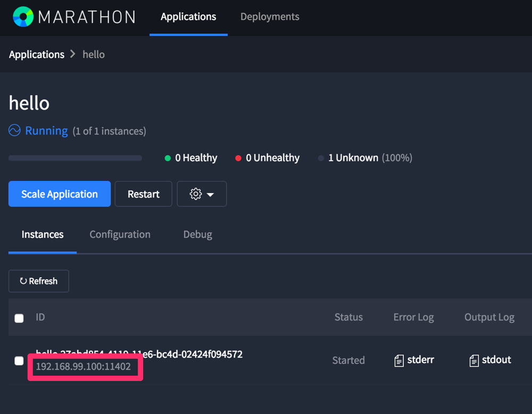This screenshot has width=532, height=414.
Task: Download the stdout log link
Action: pos(496,360)
